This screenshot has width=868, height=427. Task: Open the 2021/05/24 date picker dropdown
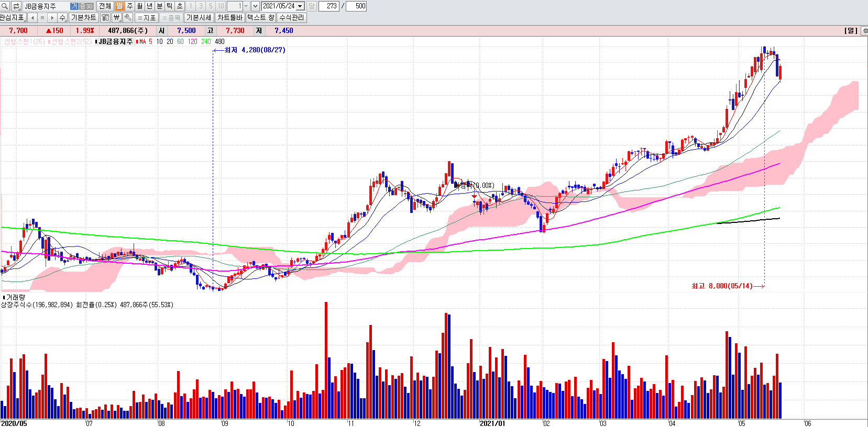(300, 6)
